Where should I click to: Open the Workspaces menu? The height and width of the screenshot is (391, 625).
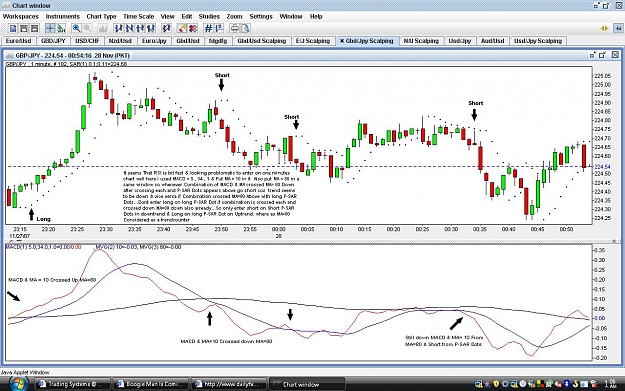[21, 16]
